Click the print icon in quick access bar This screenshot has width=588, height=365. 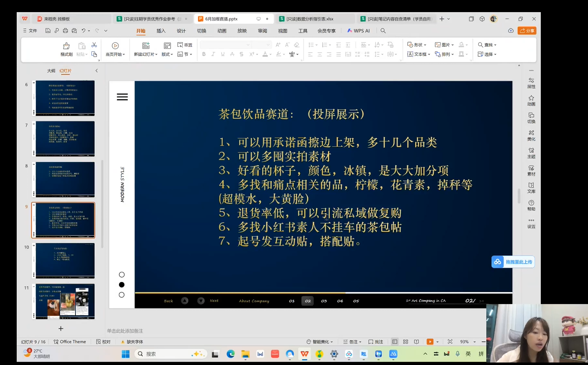pos(65,31)
